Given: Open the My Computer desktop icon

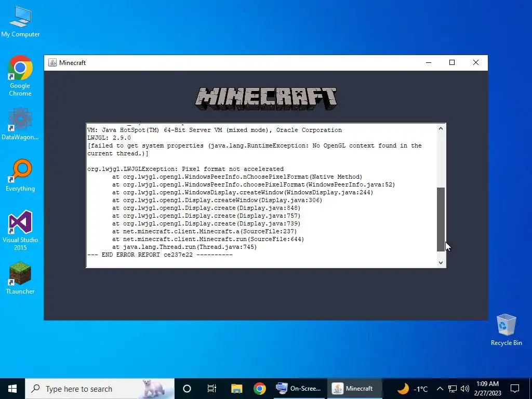Looking at the screenshot, I should tap(20, 22).
